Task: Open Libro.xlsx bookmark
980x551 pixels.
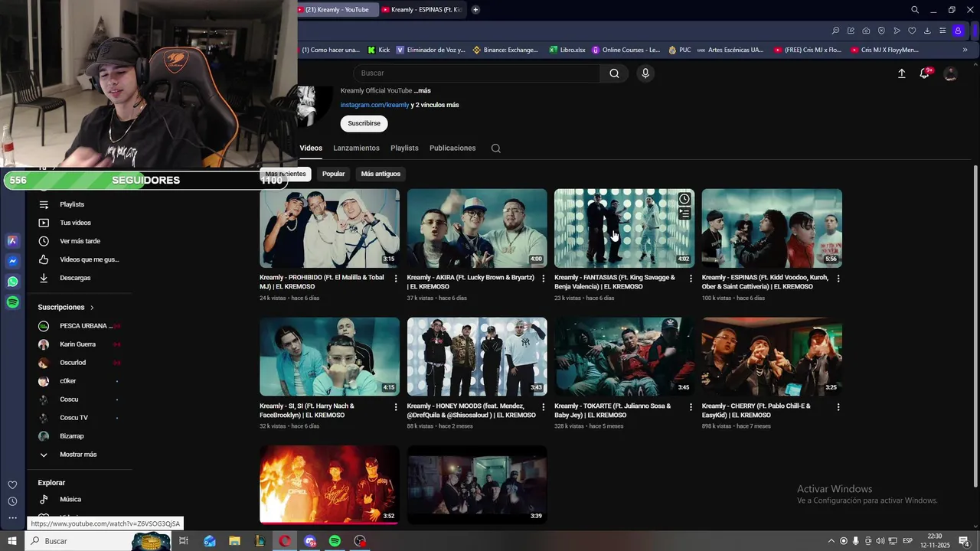Action: 567,50
